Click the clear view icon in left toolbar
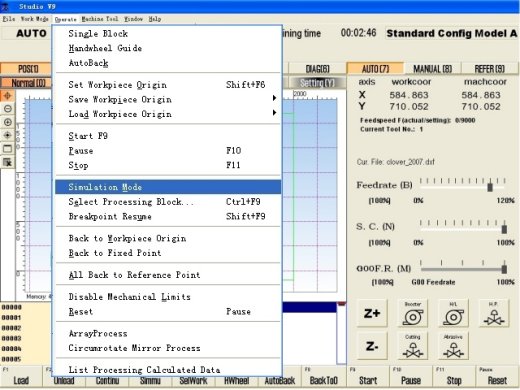 (x=7, y=162)
